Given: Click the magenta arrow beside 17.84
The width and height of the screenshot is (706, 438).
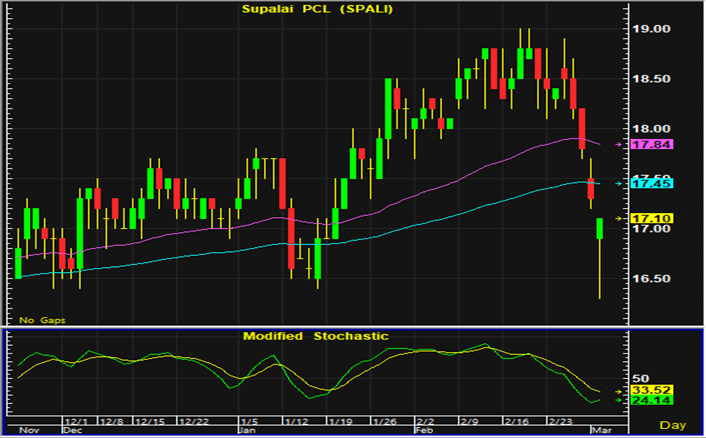Looking at the screenshot, I should click(x=619, y=145).
